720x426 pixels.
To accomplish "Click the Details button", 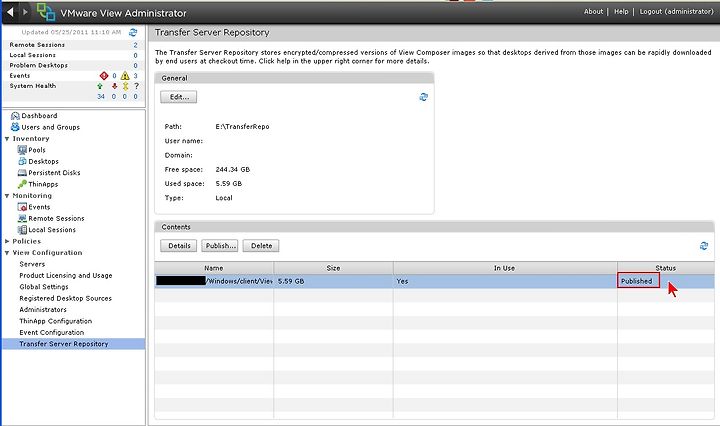I will click(x=179, y=246).
